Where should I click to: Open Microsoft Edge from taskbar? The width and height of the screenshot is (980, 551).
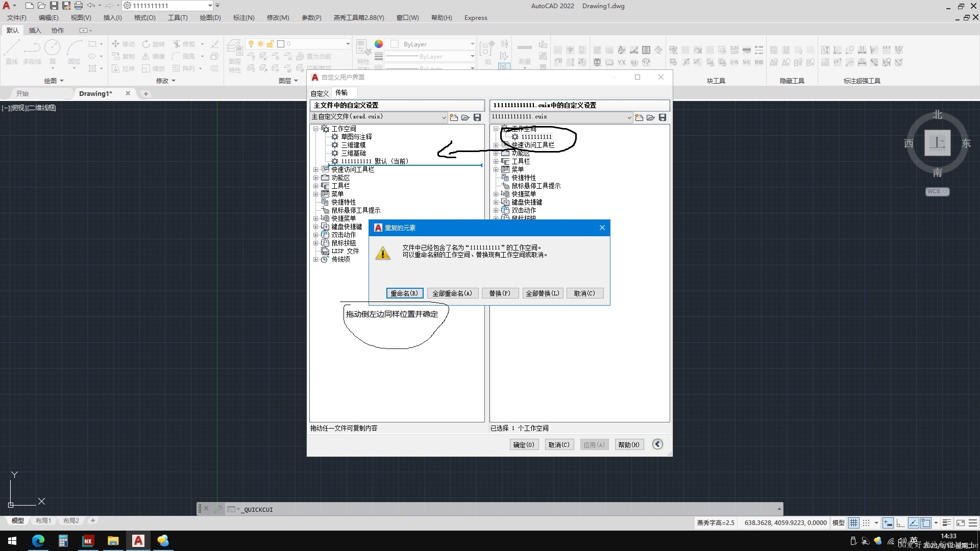[38, 541]
